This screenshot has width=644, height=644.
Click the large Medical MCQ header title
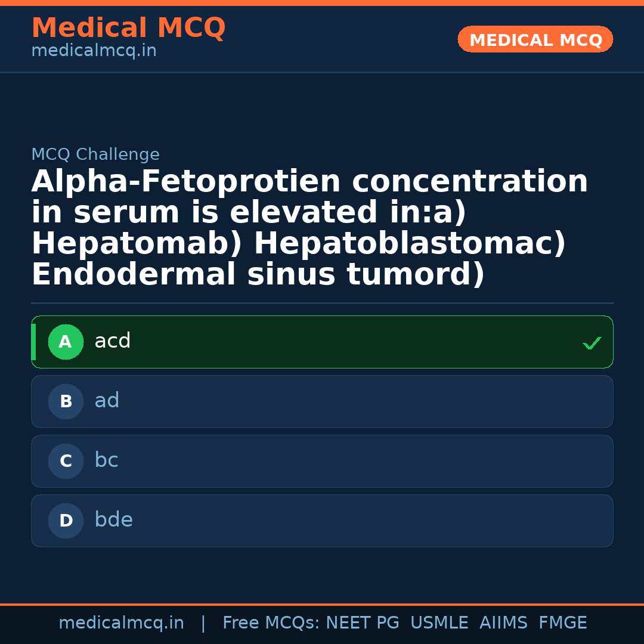click(128, 28)
